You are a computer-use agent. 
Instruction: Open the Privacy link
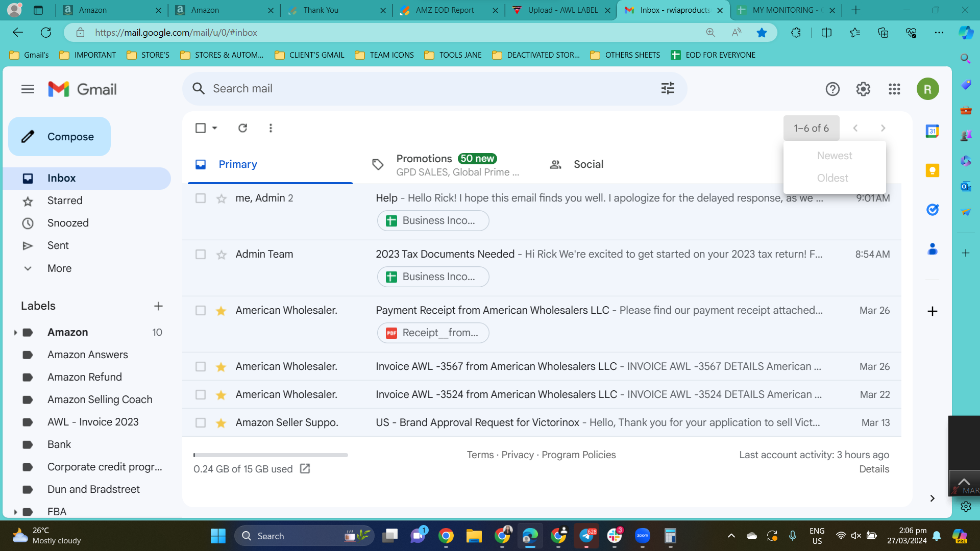pyautogui.click(x=518, y=455)
